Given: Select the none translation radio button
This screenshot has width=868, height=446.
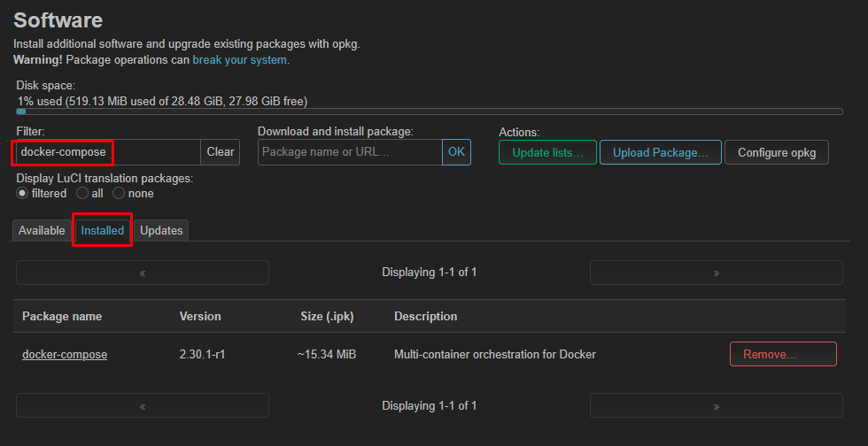Looking at the screenshot, I should point(119,193).
